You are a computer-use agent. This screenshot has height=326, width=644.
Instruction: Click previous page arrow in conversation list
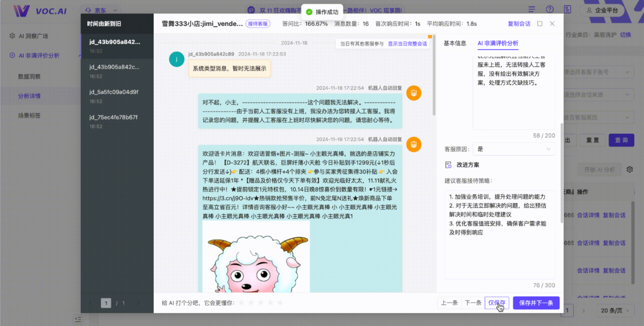click(x=91, y=303)
